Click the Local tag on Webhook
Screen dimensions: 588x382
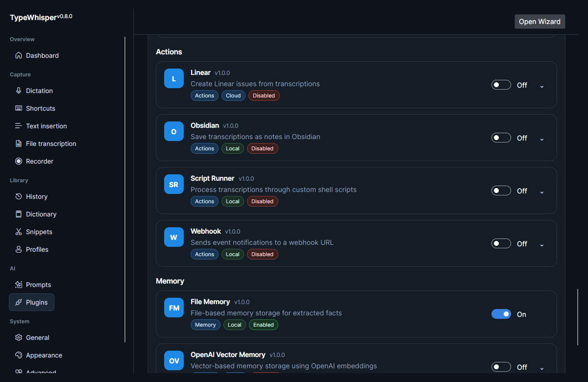pos(233,254)
